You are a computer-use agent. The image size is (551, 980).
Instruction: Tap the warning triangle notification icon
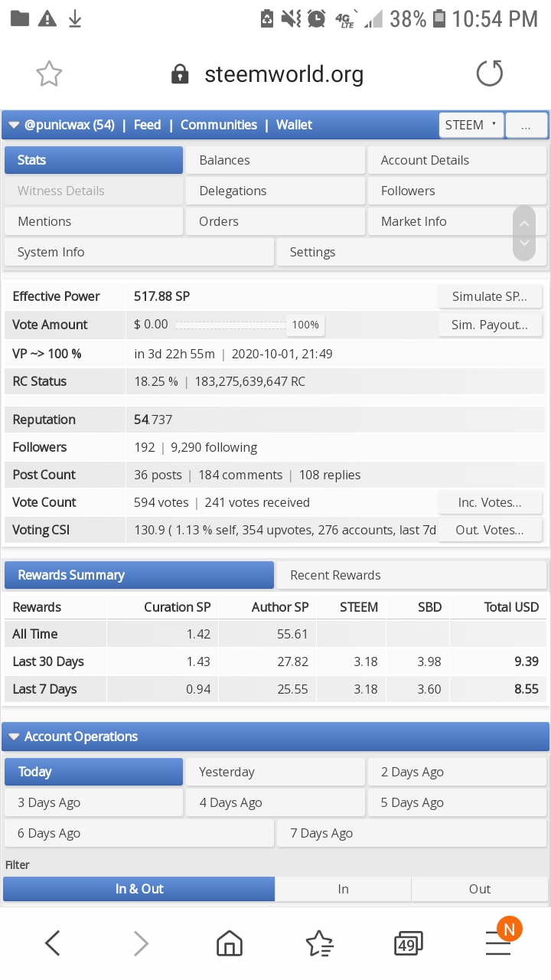pos(47,18)
